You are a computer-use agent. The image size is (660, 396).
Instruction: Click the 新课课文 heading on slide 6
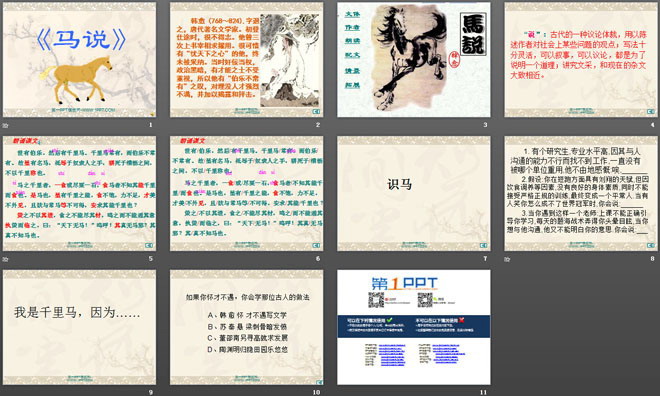pos(192,141)
